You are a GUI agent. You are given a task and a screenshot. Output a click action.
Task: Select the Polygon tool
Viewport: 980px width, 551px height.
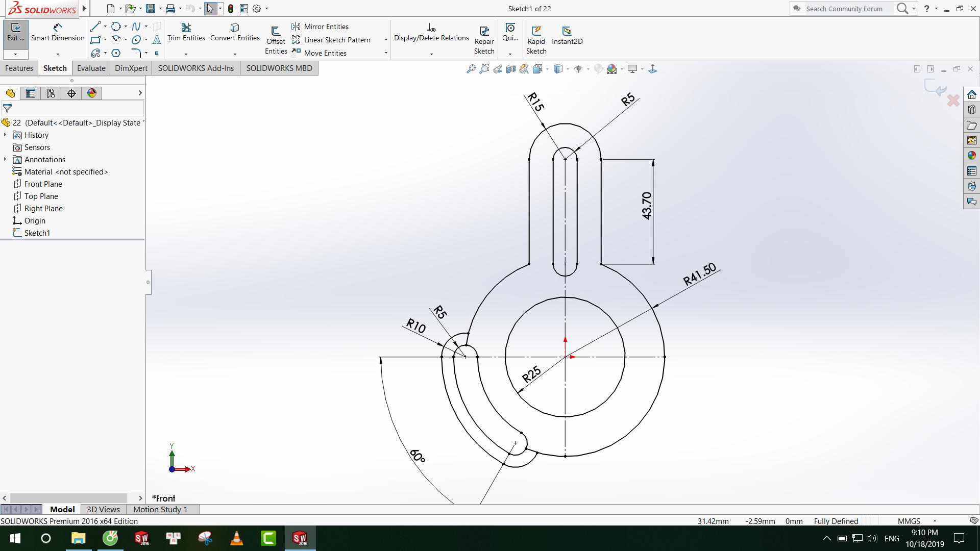pyautogui.click(x=116, y=53)
